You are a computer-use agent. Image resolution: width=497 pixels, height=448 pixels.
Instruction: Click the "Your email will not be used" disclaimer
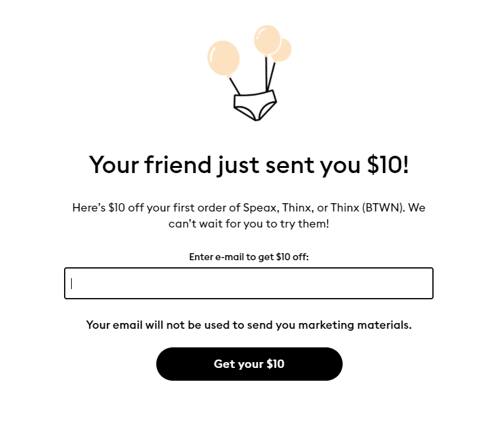(248, 325)
